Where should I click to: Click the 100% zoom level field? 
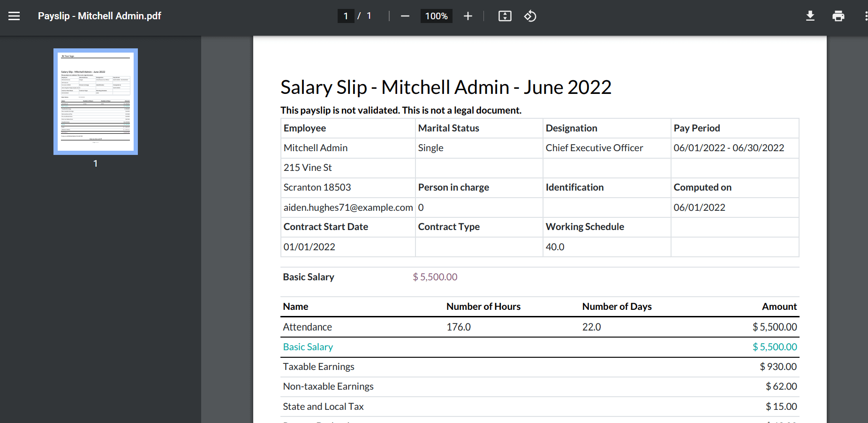[436, 16]
